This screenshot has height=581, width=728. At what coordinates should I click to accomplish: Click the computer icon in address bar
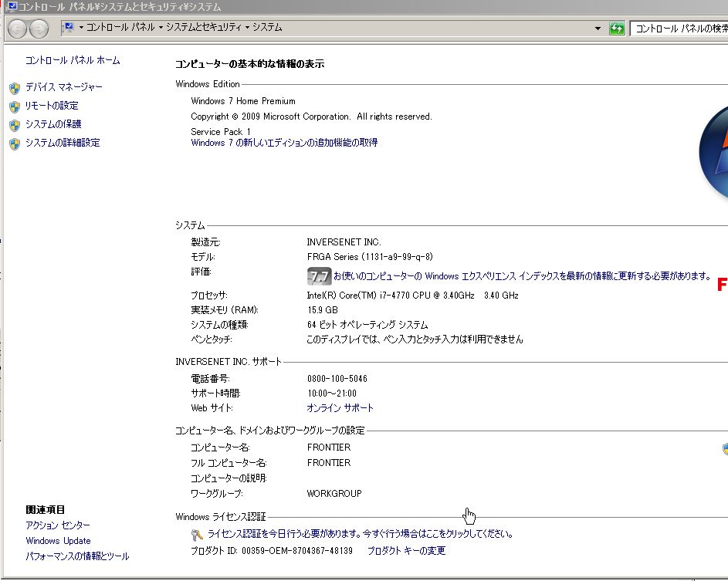point(69,27)
